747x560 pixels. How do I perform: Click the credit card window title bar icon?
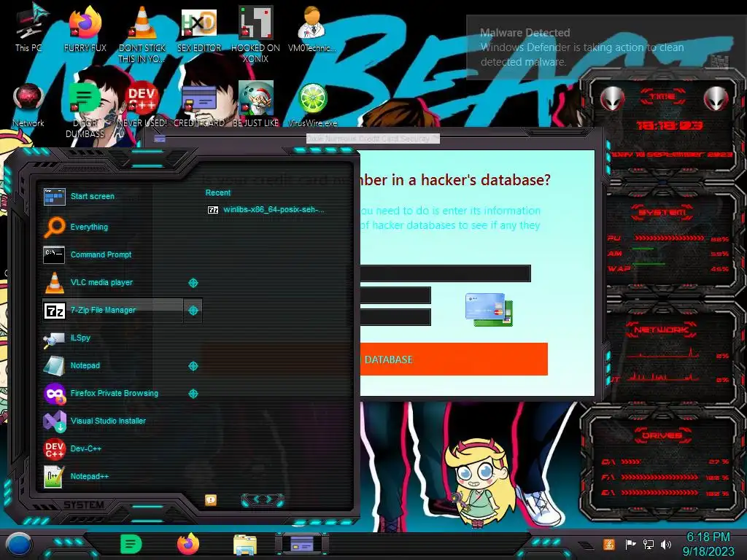[x=160, y=139]
